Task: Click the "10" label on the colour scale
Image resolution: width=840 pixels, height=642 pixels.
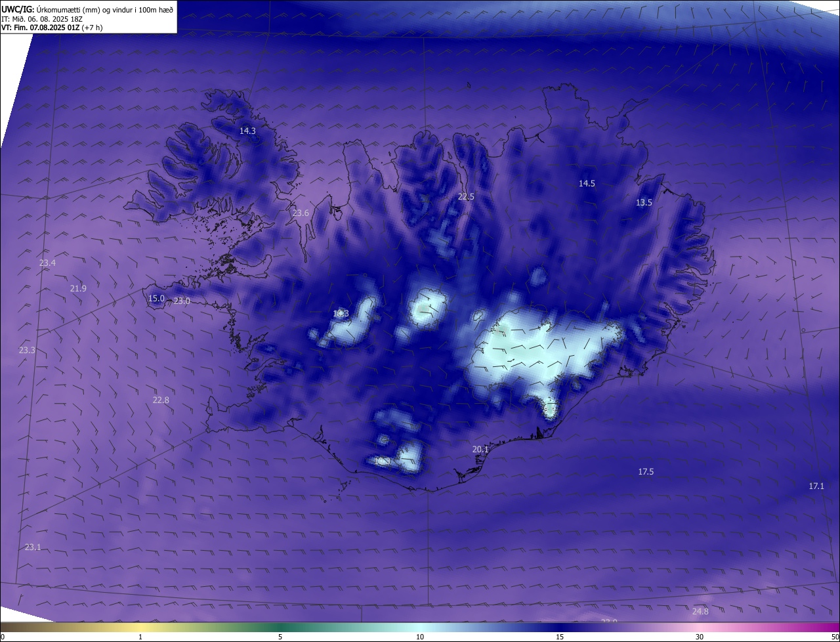Action: (x=420, y=637)
